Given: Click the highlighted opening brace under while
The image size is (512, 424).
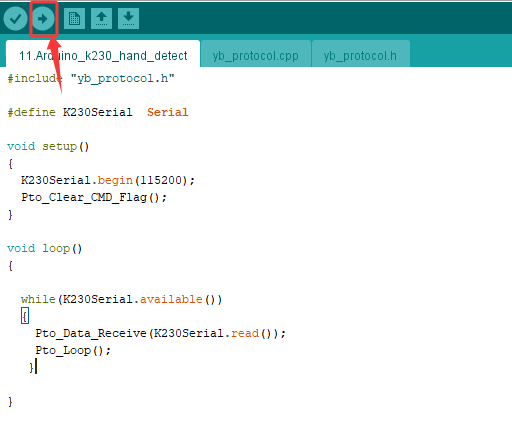Looking at the screenshot, I should point(25,316).
